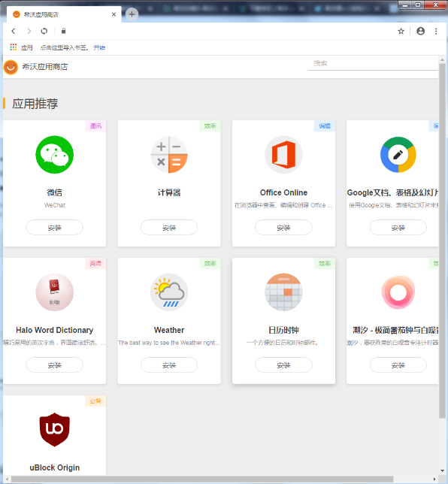The width and height of the screenshot is (448, 484).
Task: Click the uBlock Origin shield icon
Action: 55,429
